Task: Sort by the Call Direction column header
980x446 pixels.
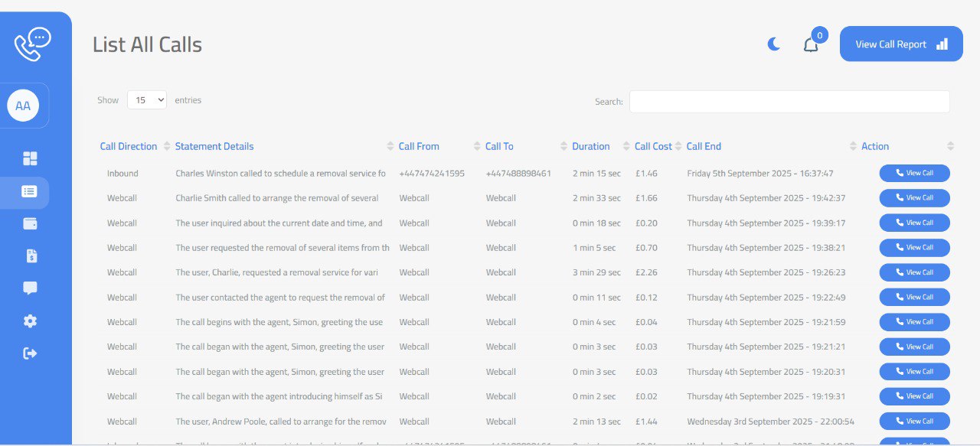Action: (128, 146)
